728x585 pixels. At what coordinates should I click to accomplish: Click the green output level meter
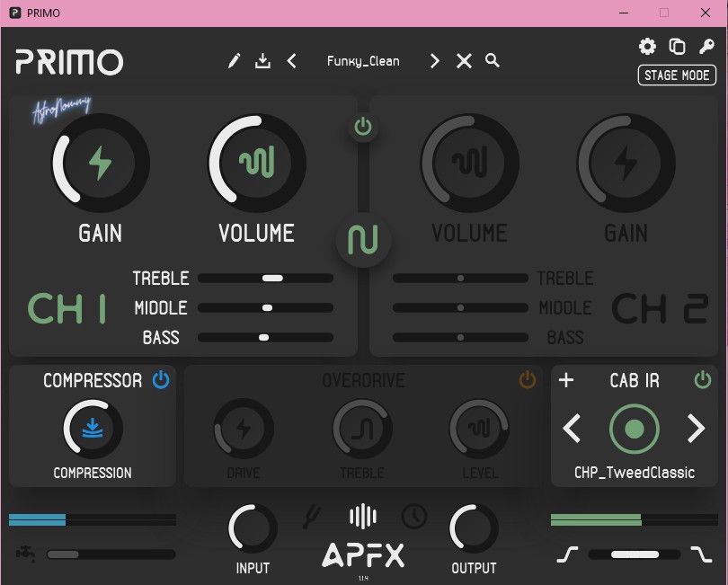(x=635, y=519)
